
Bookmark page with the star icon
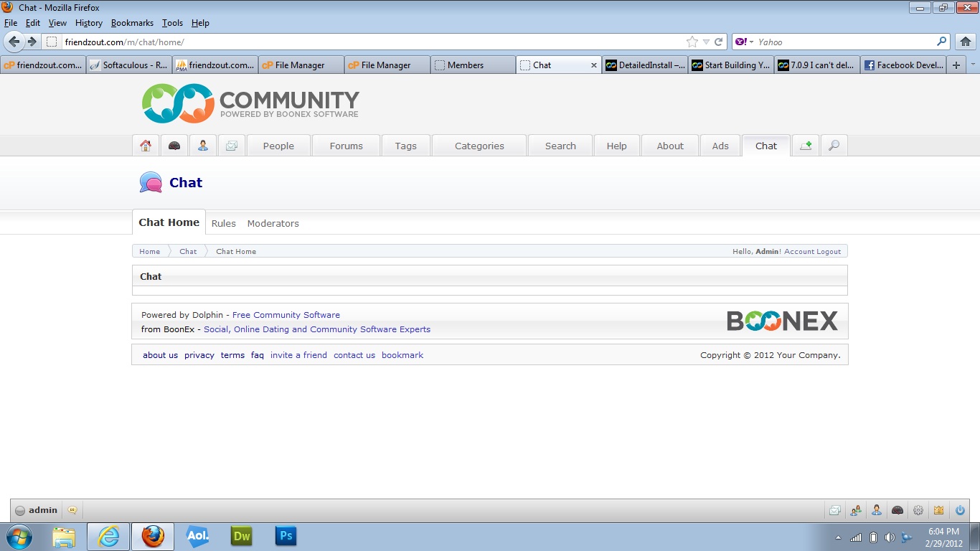click(x=692, y=42)
